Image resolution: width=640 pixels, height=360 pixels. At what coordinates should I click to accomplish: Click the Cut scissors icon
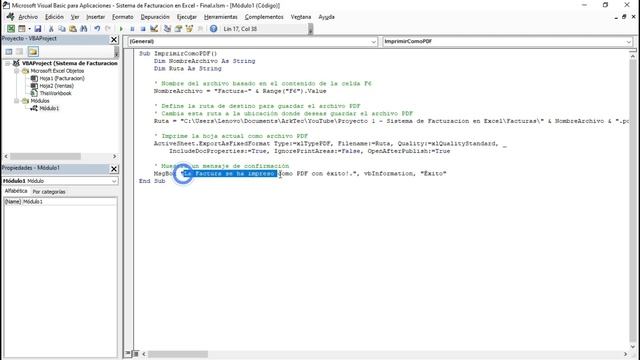pyautogui.click(x=51, y=29)
